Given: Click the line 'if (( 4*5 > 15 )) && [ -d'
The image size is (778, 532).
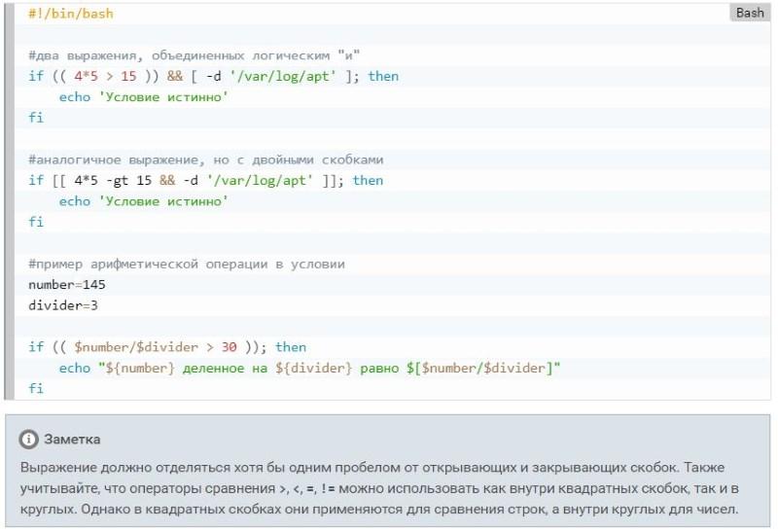Looking at the screenshot, I should click(214, 76).
